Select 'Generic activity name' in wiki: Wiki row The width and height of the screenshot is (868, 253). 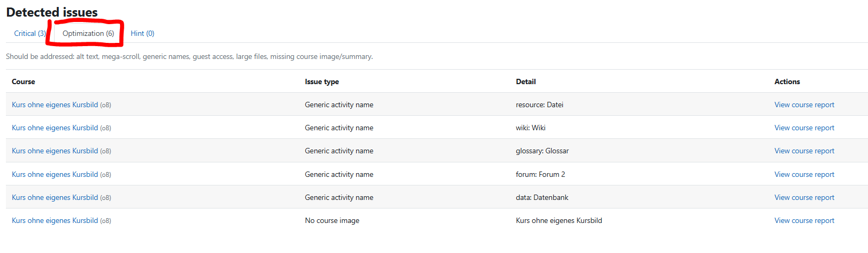point(339,128)
